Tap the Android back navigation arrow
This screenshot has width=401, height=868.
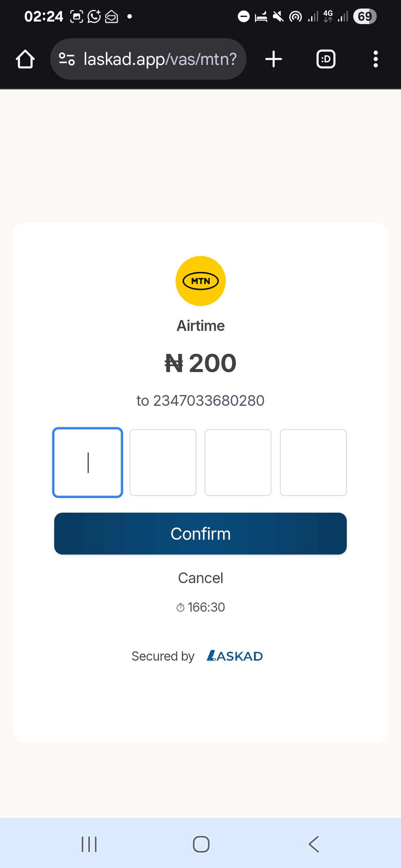314,844
